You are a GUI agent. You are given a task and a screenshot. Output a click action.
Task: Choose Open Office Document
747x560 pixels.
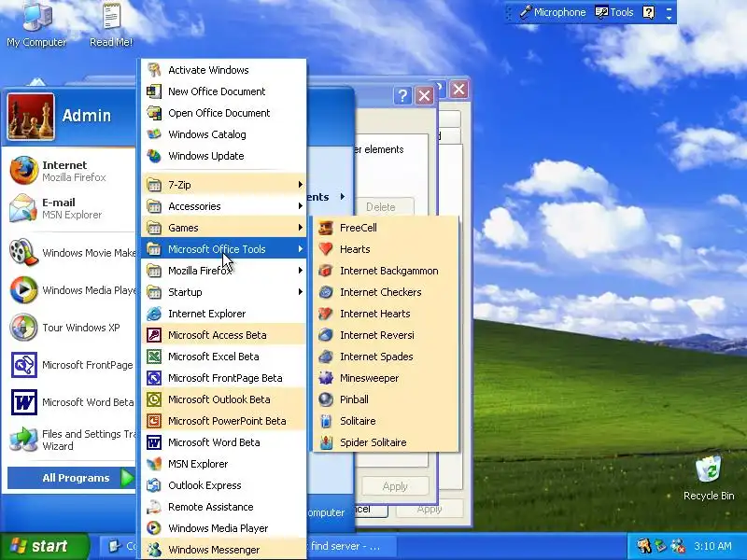tap(223, 113)
